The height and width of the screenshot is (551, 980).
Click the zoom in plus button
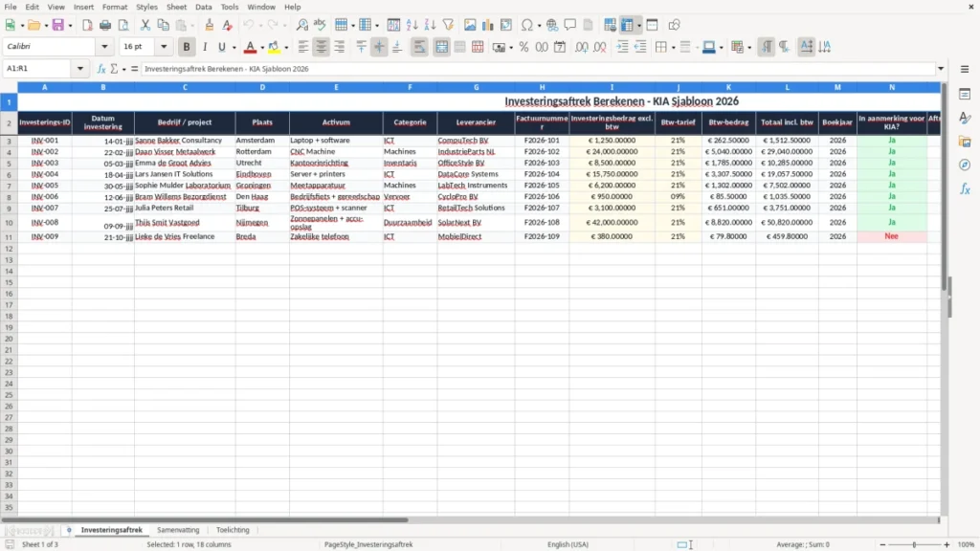[x=947, y=544]
